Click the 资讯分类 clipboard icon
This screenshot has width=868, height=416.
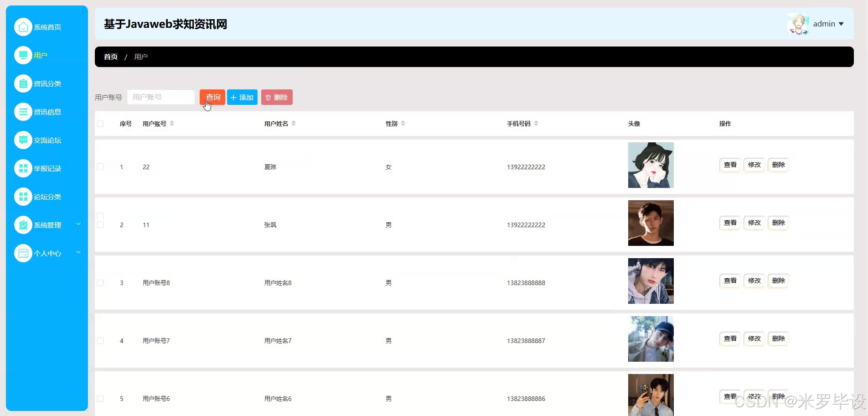pos(23,83)
